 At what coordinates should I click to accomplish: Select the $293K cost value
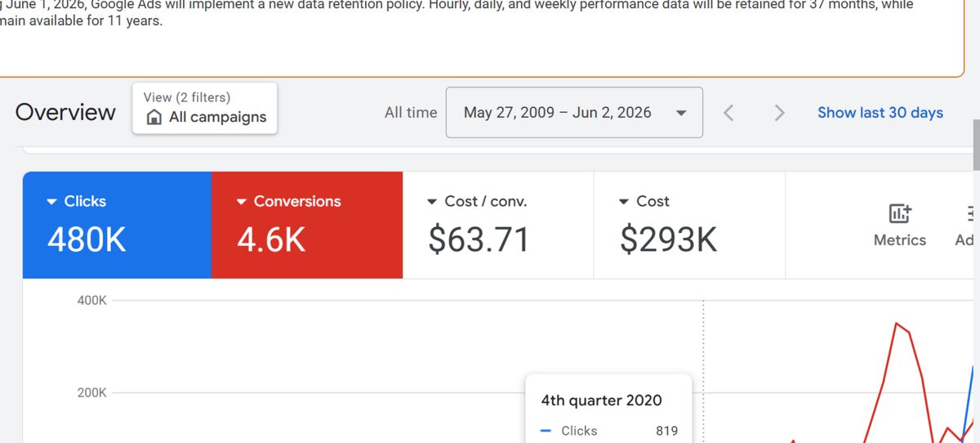(668, 239)
